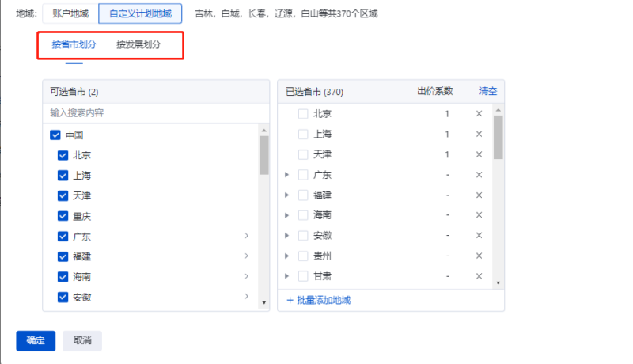Click available list scrollbar up arrow
This screenshot has width=633, height=364.
pos(264,131)
